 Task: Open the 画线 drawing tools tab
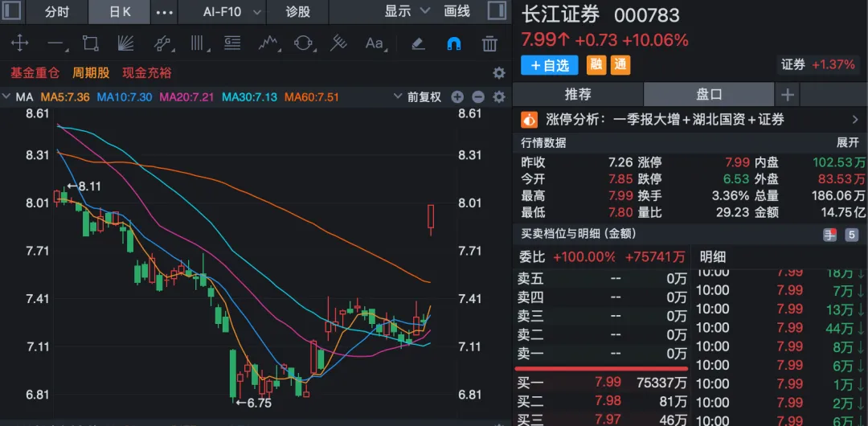pyautogui.click(x=457, y=11)
